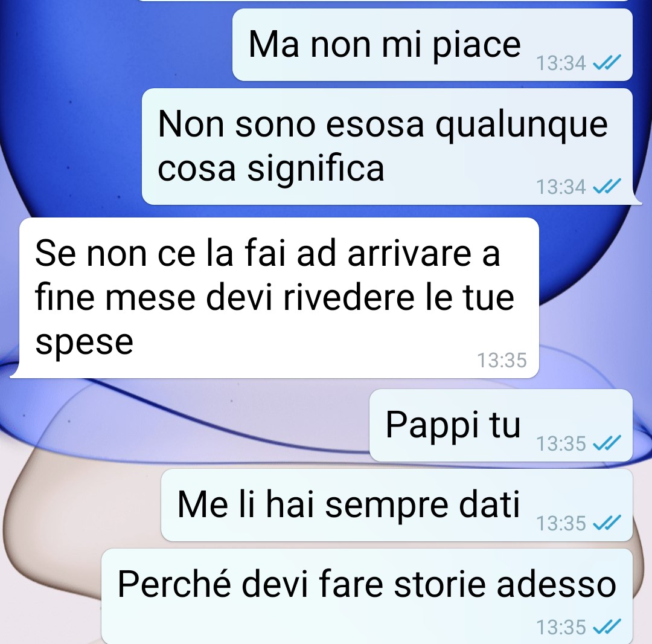The width and height of the screenshot is (652, 644).
Task: Tap the checkmarks on 'Perché devi fare storie adesso'
Action: (x=607, y=626)
